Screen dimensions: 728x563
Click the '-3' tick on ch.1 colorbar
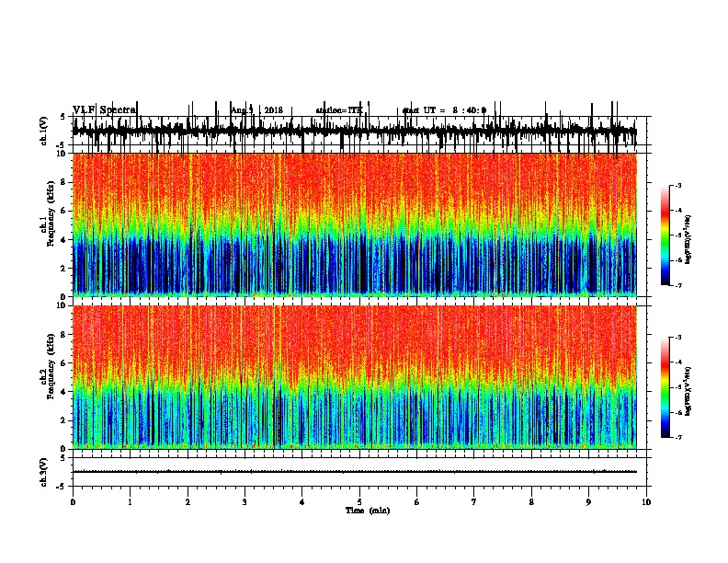(678, 185)
